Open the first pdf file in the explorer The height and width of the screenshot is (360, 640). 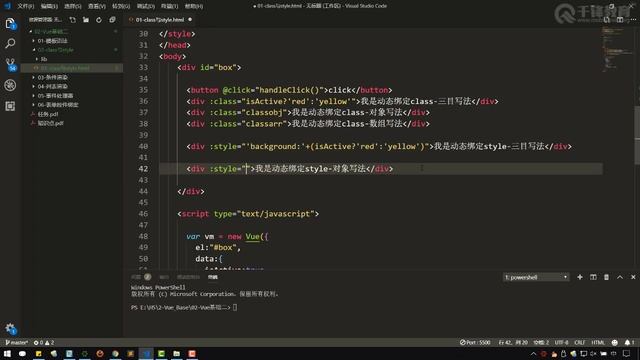tap(47, 114)
